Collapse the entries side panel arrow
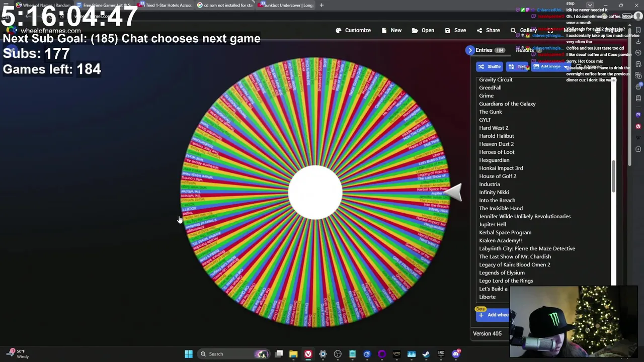Image resolution: width=644 pixels, height=362 pixels. [x=470, y=50]
